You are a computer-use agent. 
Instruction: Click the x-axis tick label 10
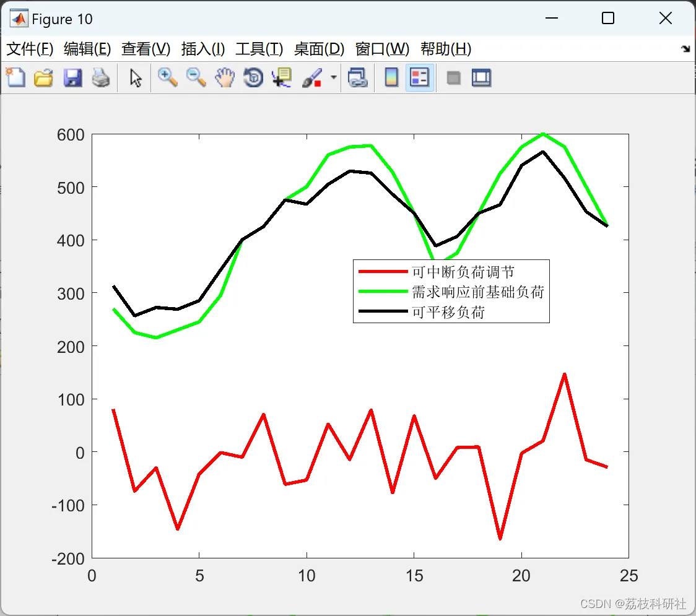pos(307,576)
